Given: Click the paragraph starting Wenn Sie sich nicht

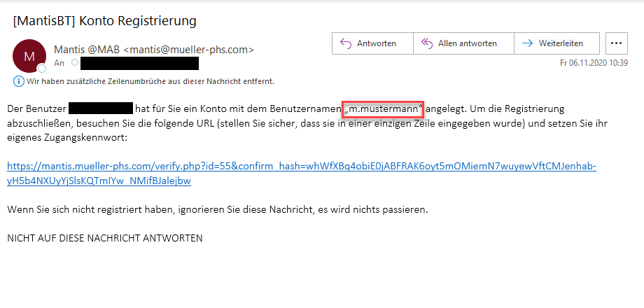Looking at the screenshot, I should (x=217, y=209).
